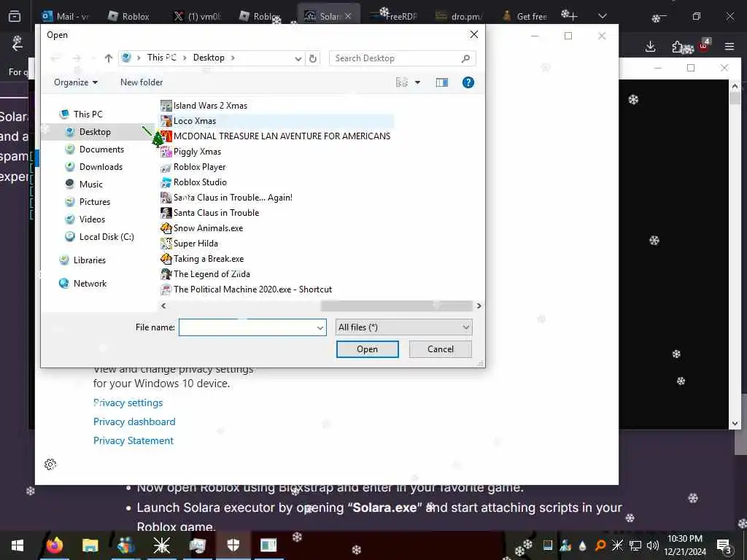Image resolution: width=747 pixels, height=560 pixels.
Task: Open the All files (*) type dropdown
Action: (403, 327)
